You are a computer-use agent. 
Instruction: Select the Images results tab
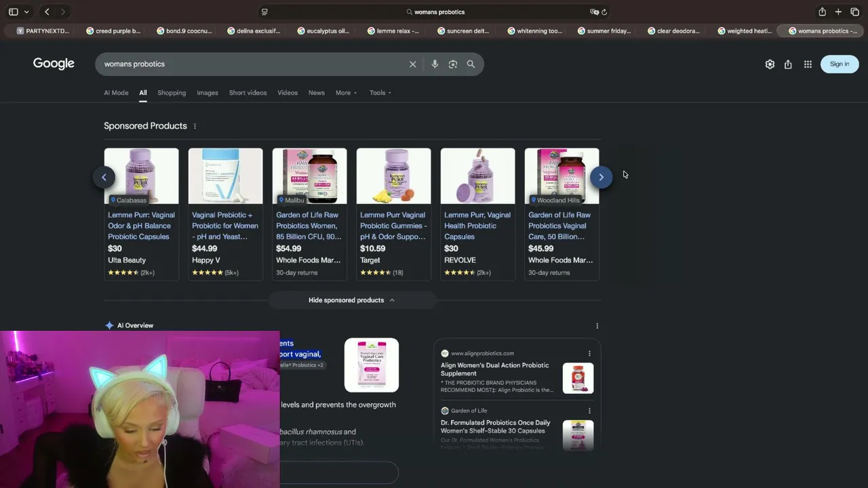tap(208, 93)
